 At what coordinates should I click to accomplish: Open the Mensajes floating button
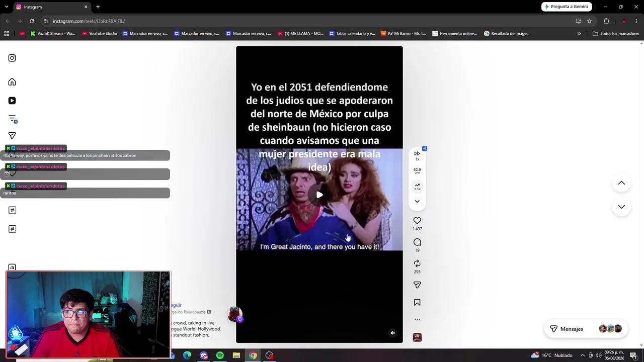(585, 329)
